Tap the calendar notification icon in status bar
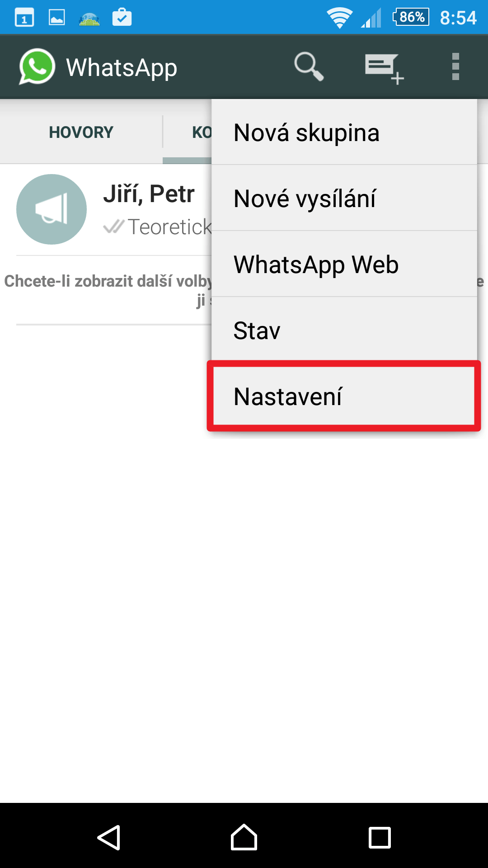488x868 pixels. (24, 18)
